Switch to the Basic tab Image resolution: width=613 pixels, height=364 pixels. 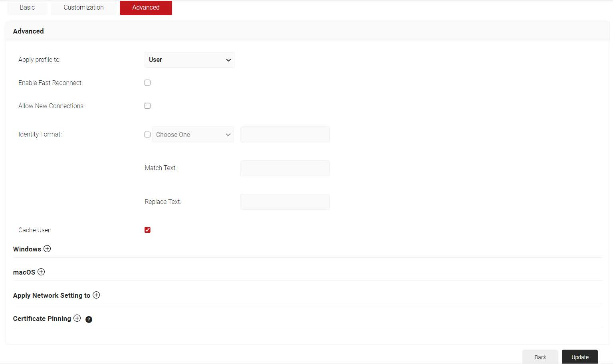pos(27,7)
